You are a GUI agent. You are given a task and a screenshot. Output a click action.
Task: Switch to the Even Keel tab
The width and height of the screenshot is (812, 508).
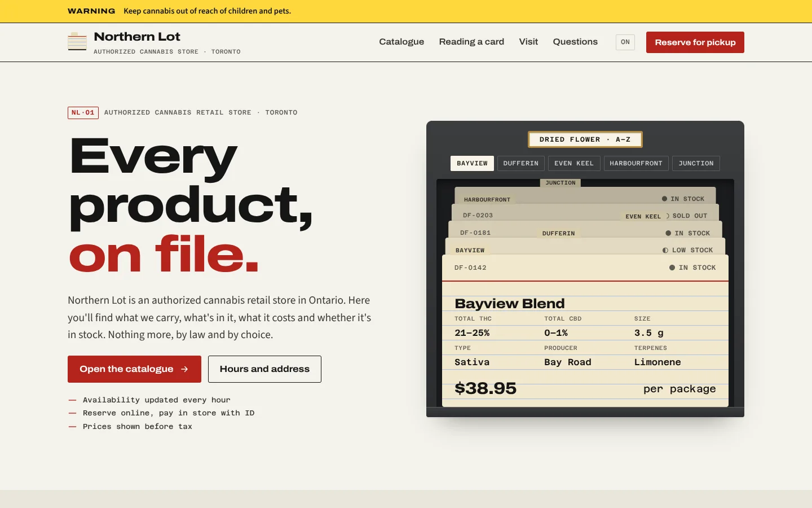click(x=574, y=163)
